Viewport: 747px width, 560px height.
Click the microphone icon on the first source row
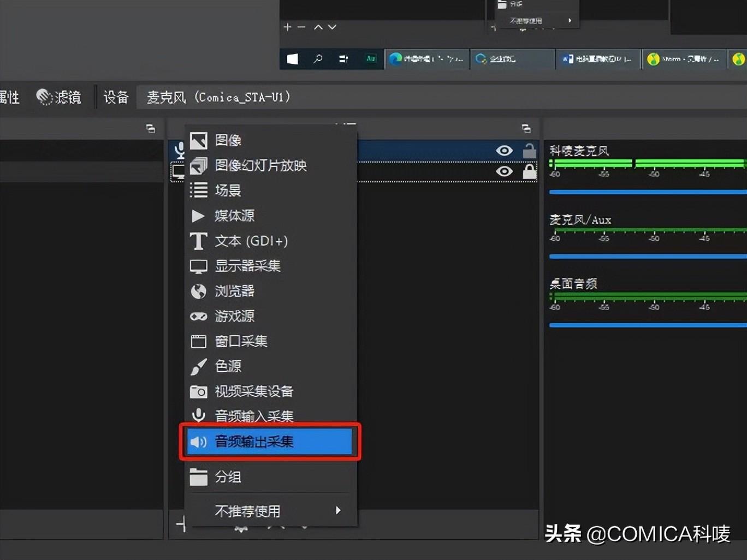click(180, 151)
